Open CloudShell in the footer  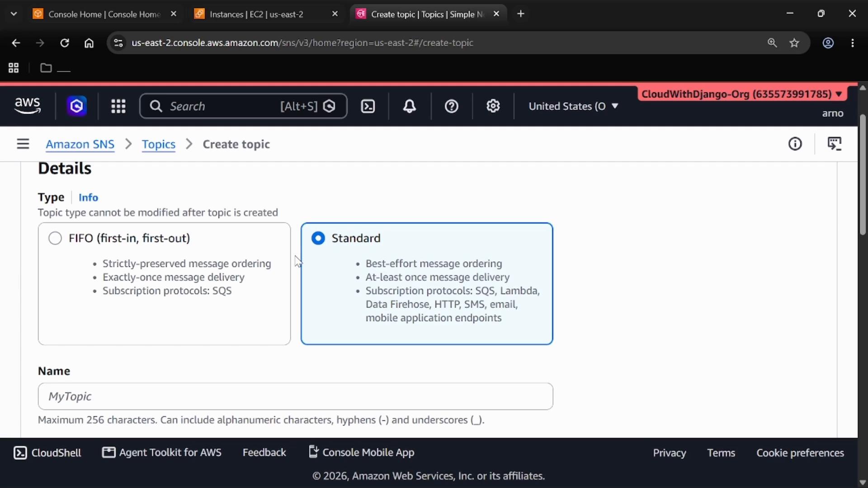click(47, 453)
